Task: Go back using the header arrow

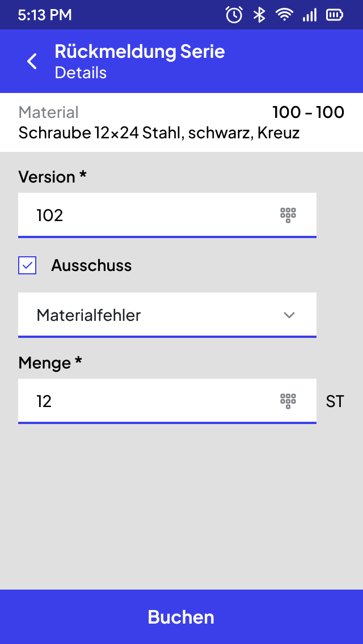Action: [32, 61]
